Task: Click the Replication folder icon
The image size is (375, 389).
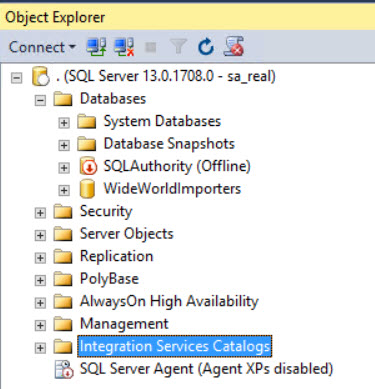Action: coord(63,257)
